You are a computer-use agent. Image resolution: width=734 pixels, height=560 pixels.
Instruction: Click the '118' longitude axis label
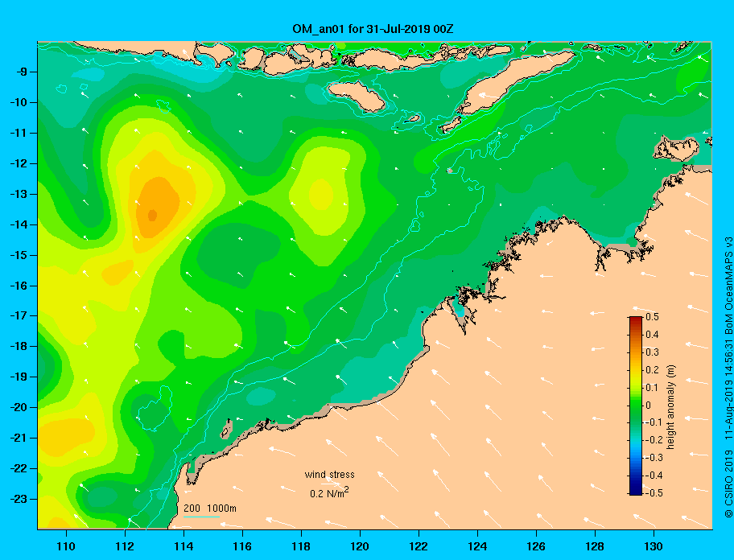pos(301,546)
